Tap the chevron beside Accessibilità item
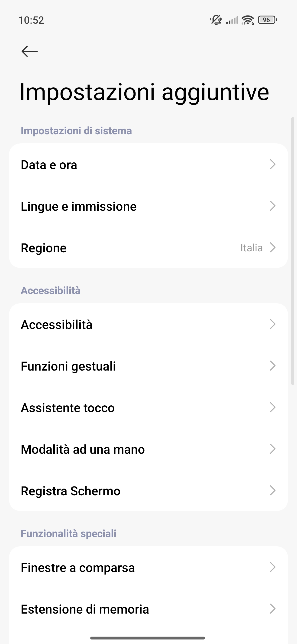 pyautogui.click(x=273, y=324)
